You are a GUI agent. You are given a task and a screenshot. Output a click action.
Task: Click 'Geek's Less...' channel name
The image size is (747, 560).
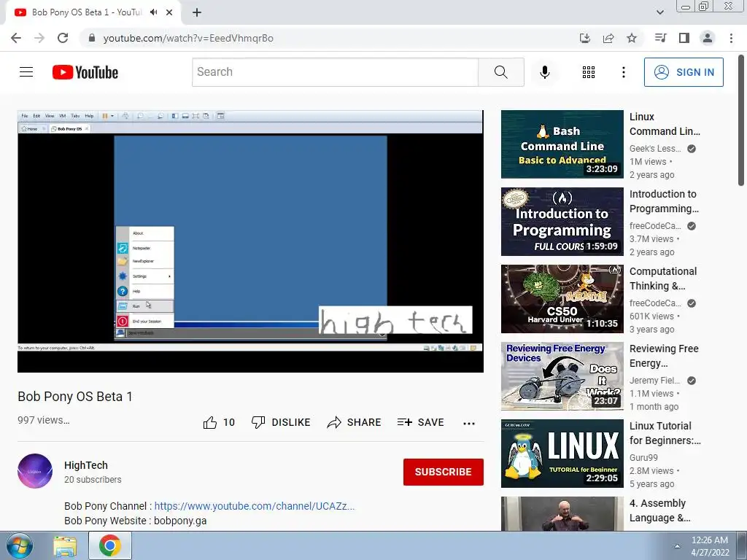pos(655,149)
